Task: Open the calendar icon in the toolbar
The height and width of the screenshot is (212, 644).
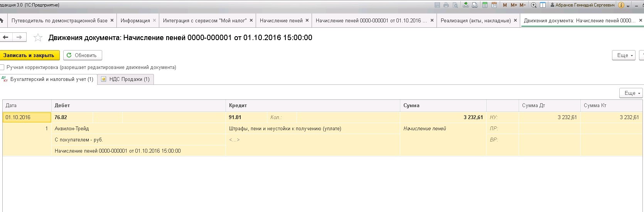Action: (494, 5)
